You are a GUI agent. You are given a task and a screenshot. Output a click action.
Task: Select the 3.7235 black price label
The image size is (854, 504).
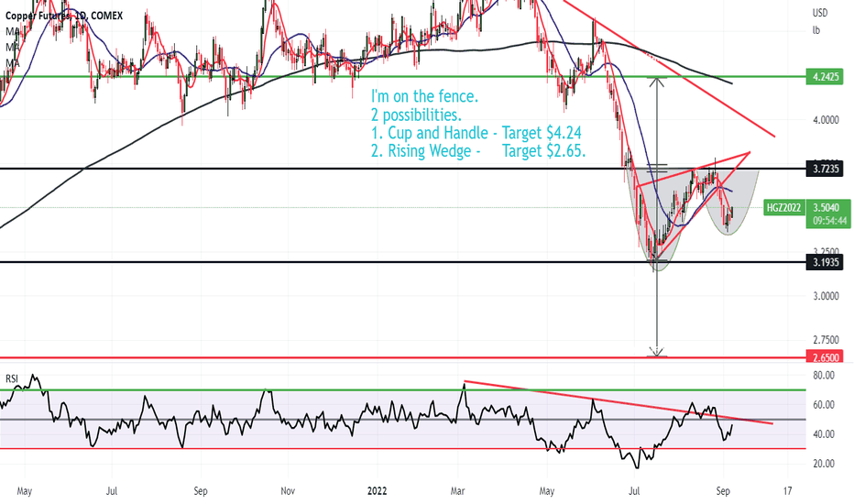(x=825, y=169)
